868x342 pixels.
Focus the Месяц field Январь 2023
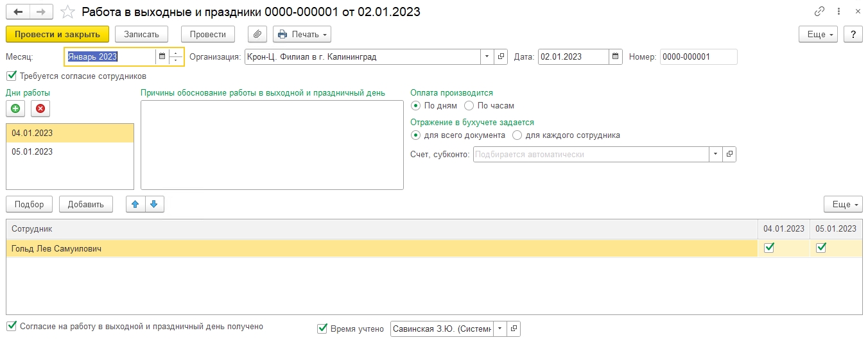110,56
